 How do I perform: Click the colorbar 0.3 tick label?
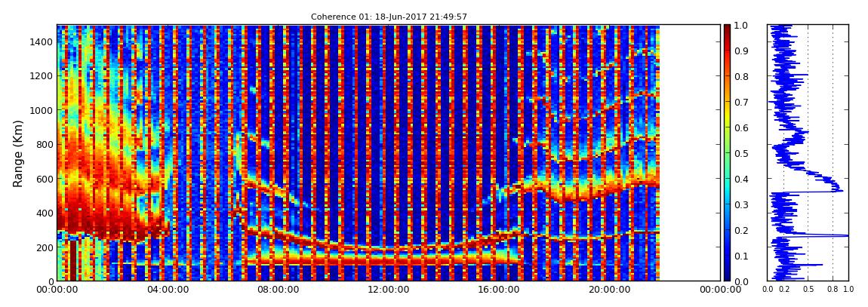pyautogui.click(x=741, y=204)
